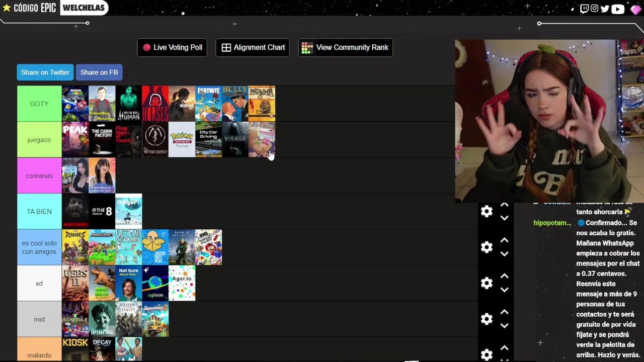Image resolution: width=644 pixels, height=362 pixels.
Task: Select the Agar.io thumbnail
Action: pyautogui.click(x=182, y=284)
